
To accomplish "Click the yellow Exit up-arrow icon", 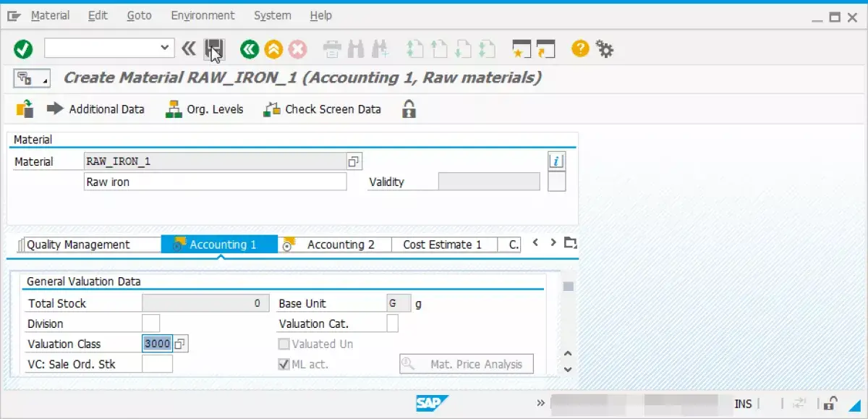I will click(273, 49).
